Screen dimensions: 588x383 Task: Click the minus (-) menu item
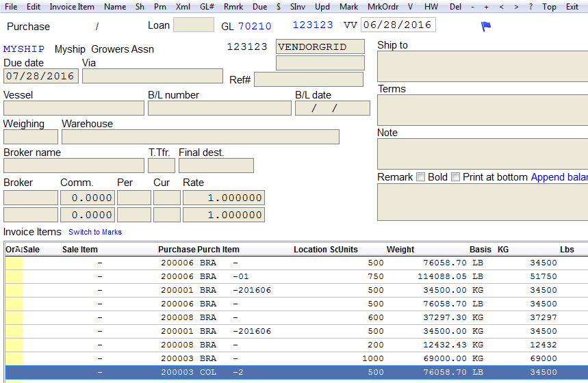472,7
